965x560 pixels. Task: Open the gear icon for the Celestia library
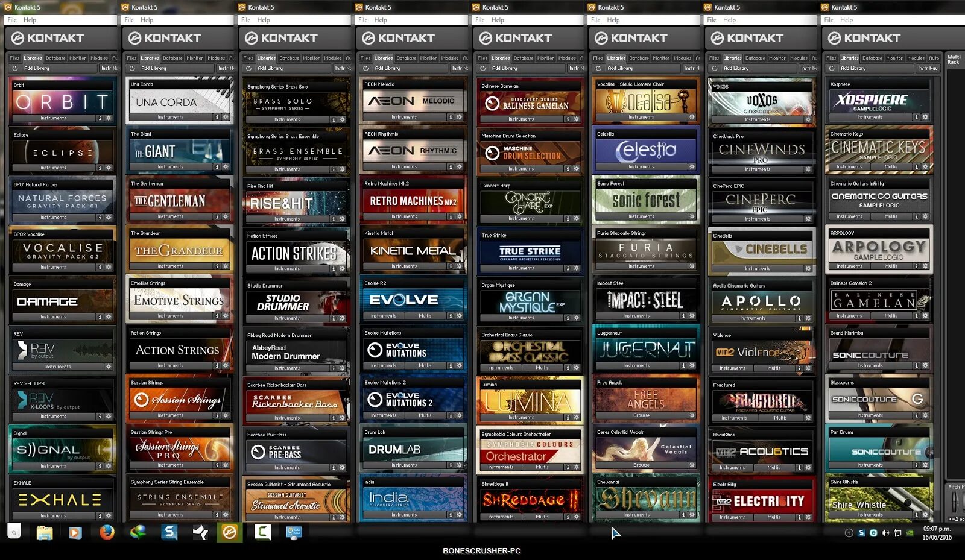click(x=692, y=166)
